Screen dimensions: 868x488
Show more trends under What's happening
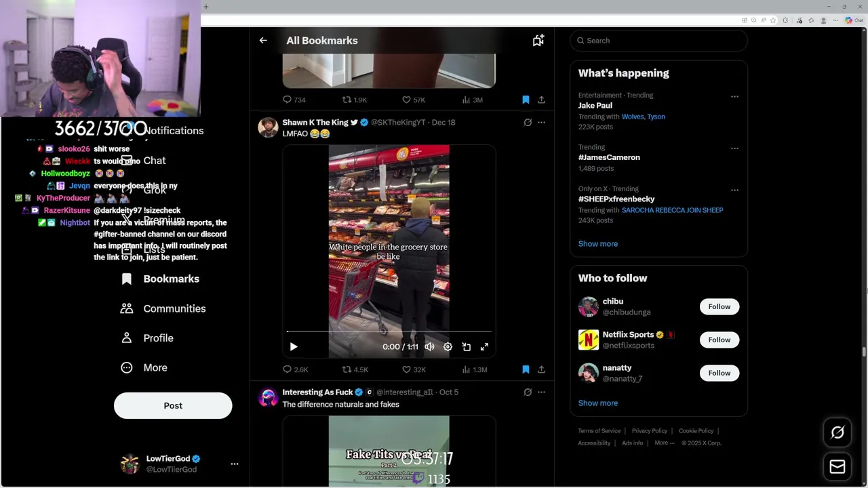tap(598, 244)
